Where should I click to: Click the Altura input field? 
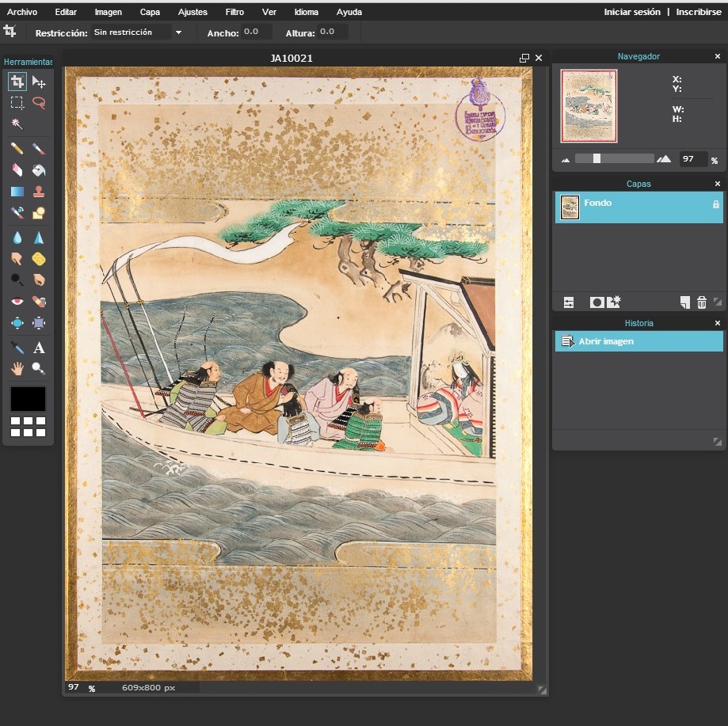(x=333, y=32)
